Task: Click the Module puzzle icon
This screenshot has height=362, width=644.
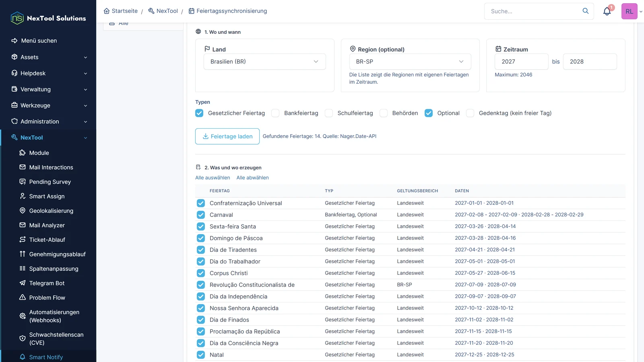Action: (23, 153)
